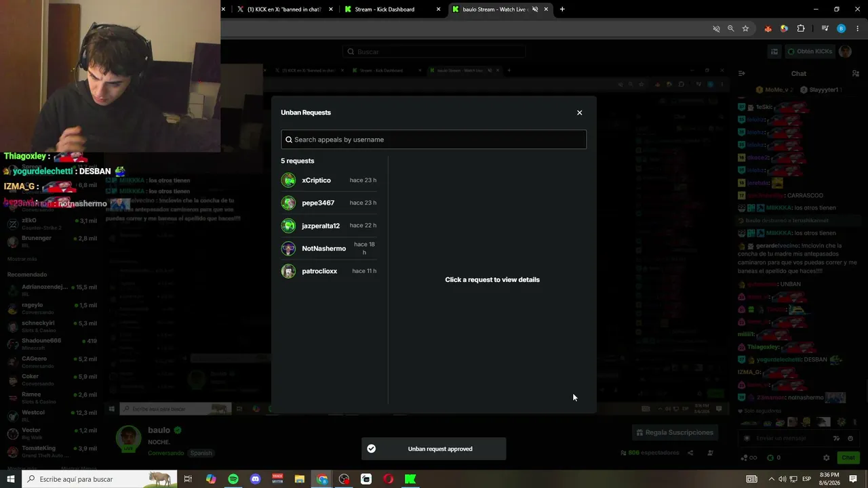Viewport: 868px width, 488px height.
Task: Open the red fox browser extension
Action: (x=768, y=28)
